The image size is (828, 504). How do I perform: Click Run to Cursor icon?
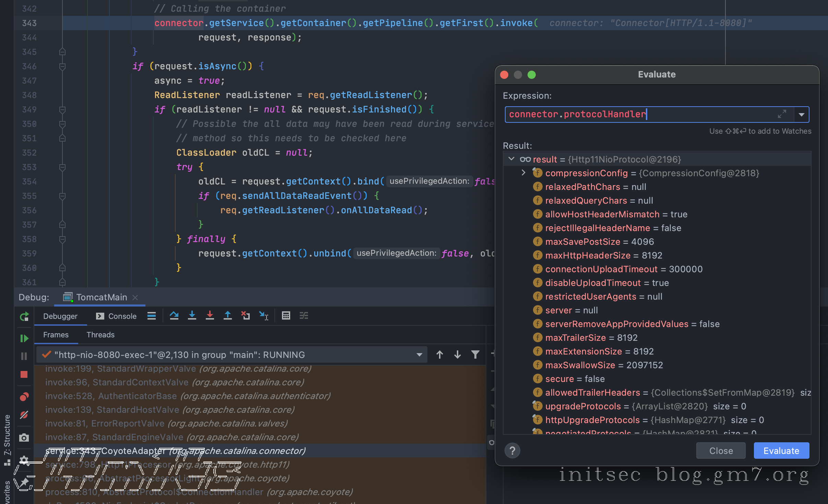tap(263, 315)
